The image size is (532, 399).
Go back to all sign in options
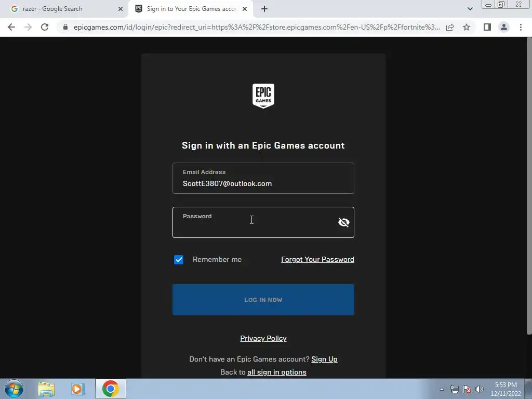point(277,372)
